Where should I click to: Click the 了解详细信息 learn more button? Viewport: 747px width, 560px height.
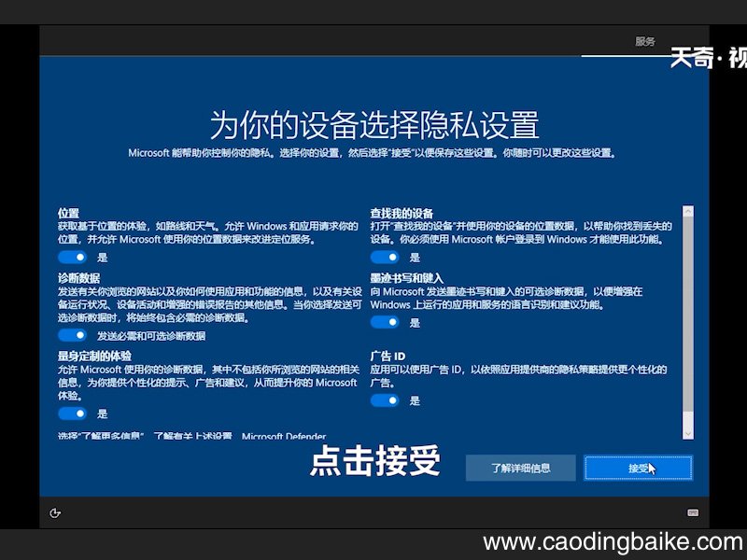521,469
